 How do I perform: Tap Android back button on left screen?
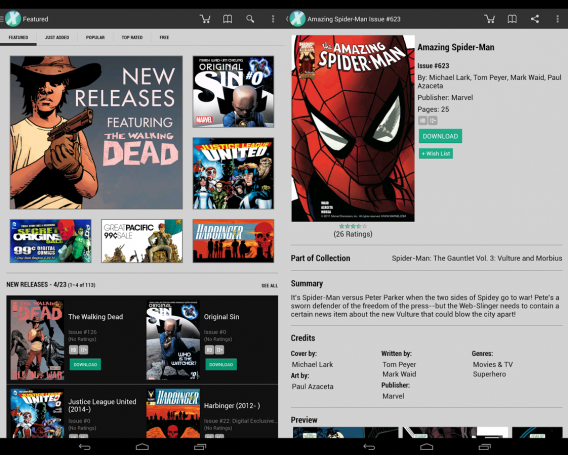click(x=85, y=447)
